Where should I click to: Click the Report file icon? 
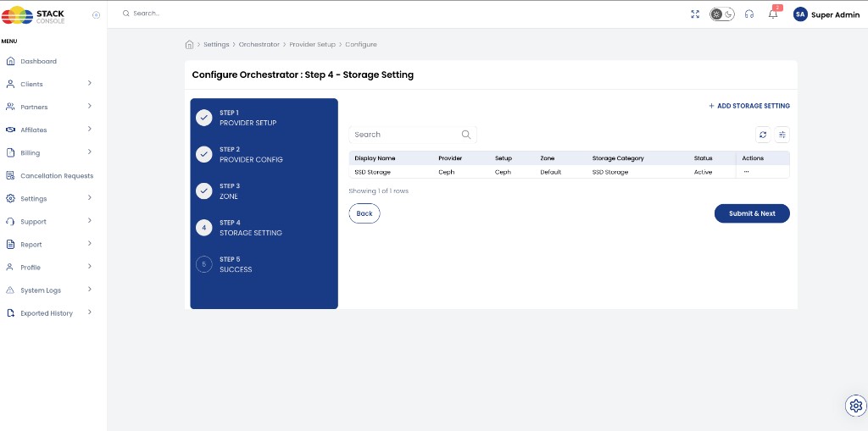[10, 245]
